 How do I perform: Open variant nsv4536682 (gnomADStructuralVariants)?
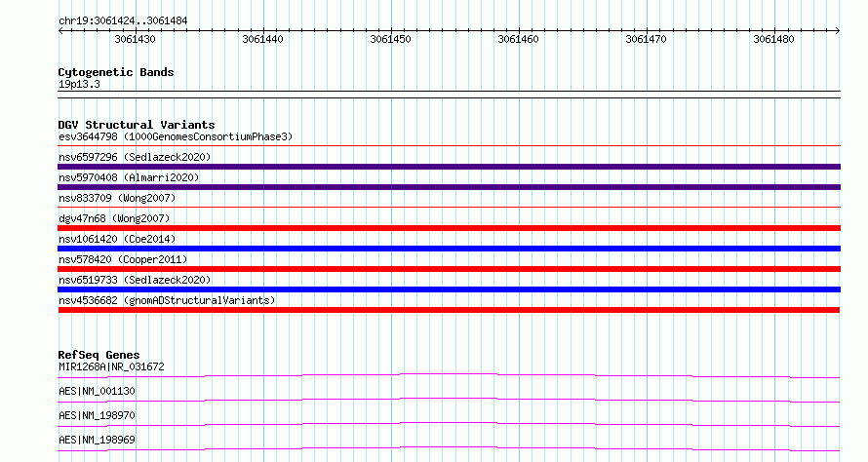point(167,300)
